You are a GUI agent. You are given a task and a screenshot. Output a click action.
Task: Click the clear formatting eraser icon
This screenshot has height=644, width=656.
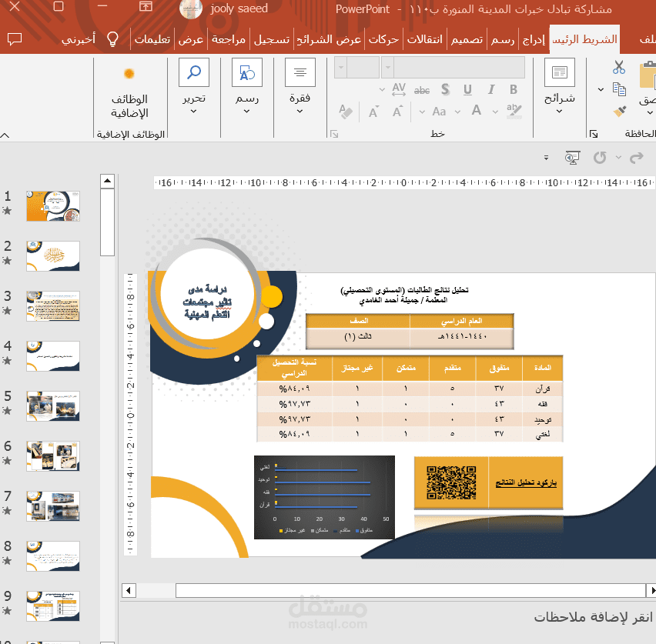[346, 112]
